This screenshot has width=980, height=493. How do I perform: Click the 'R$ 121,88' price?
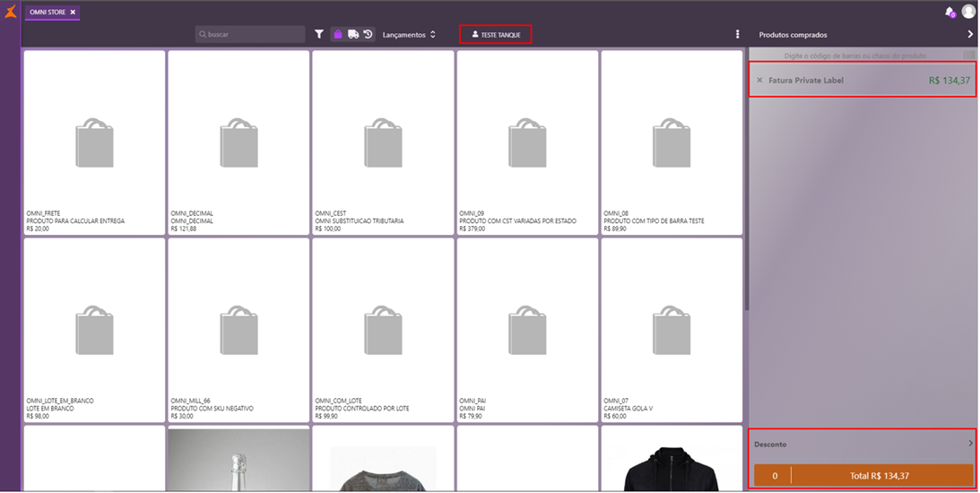point(183,229)
